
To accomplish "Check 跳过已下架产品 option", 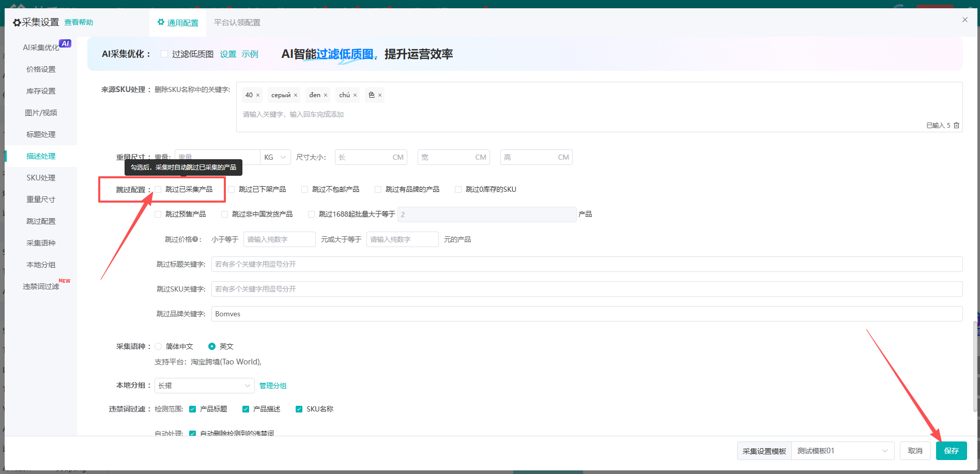I will click(x=232, y=189).
